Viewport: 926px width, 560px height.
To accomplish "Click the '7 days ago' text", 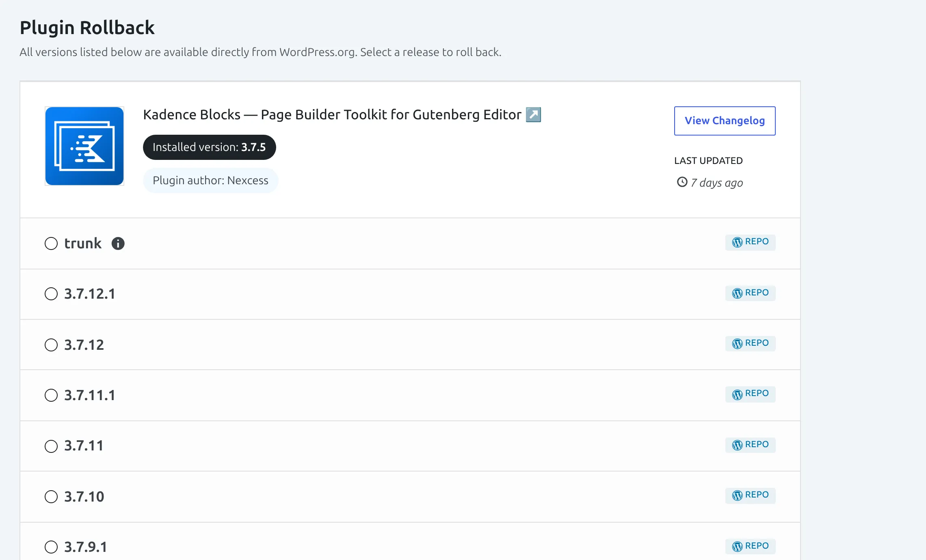I will (717, 183).
